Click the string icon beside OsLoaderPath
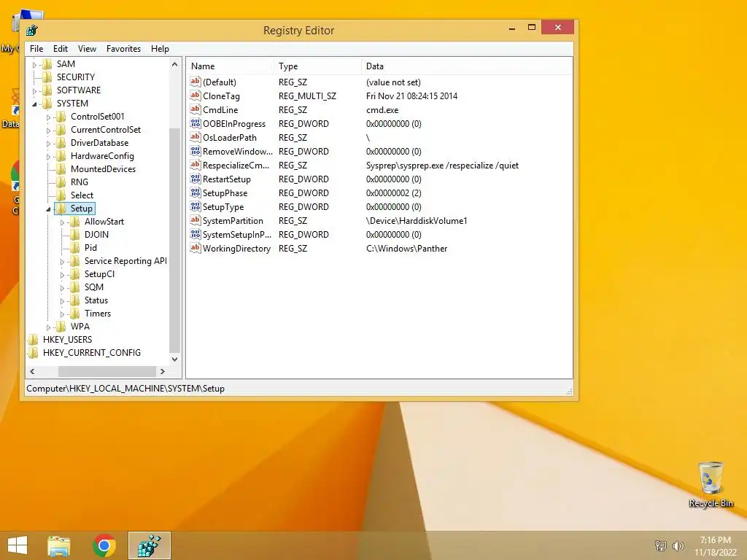Viewport: 747px width, 560px height. coord(196,137)
